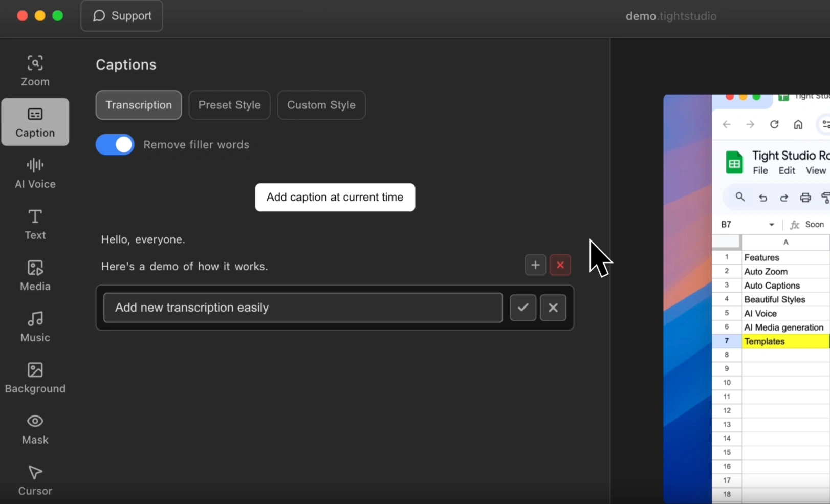
Task: Expand the B7 cell name dropdown
Action: pyautogui.click(x=771, y=225)
